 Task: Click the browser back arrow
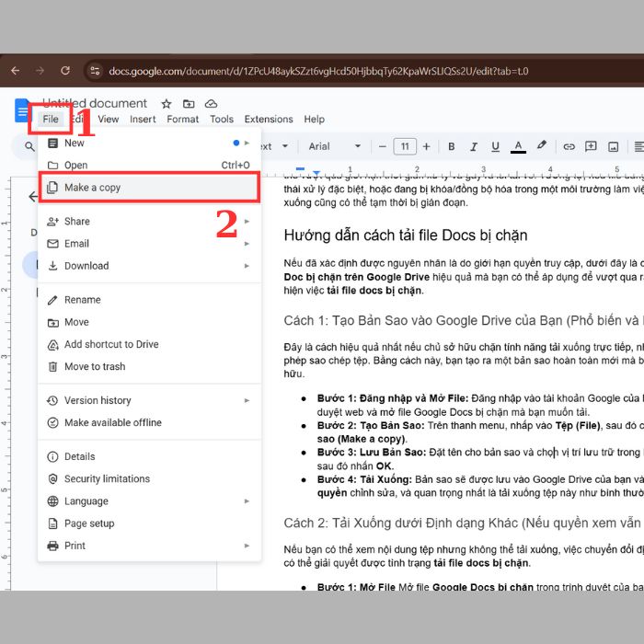[x=16, y=71]
